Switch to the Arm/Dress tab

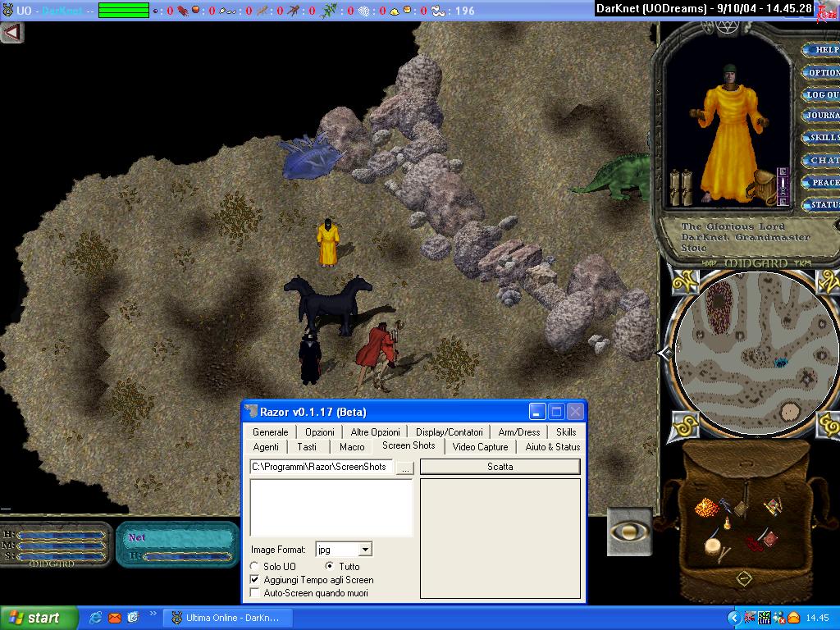[x=519, y=431]
